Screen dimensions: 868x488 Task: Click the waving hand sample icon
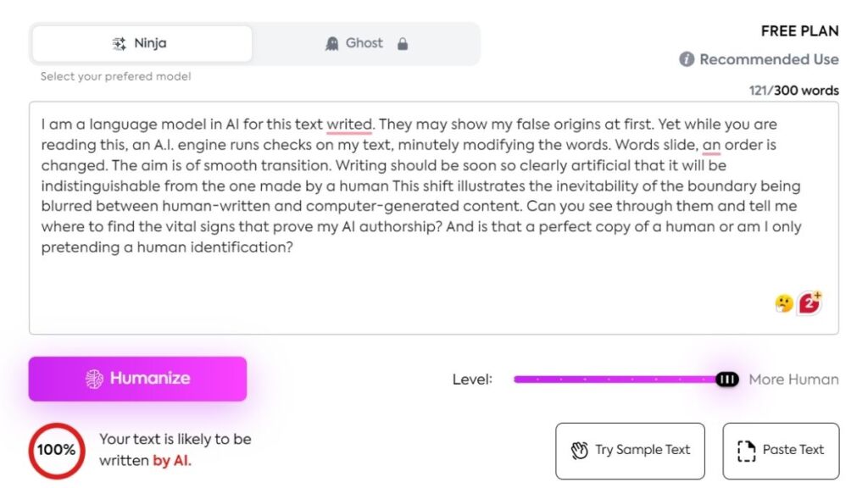[580, 450]
